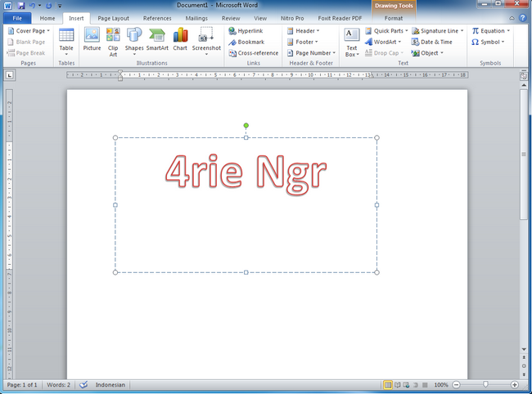Toggle the ruler button above scrollbar
Viewport: 532px width, 394px height.
(524, 76)
